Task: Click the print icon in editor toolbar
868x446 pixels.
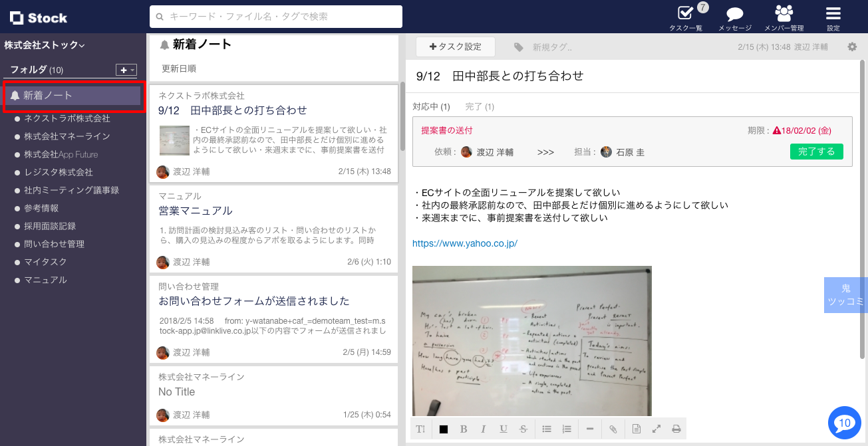Action: [x=676, y=429]
